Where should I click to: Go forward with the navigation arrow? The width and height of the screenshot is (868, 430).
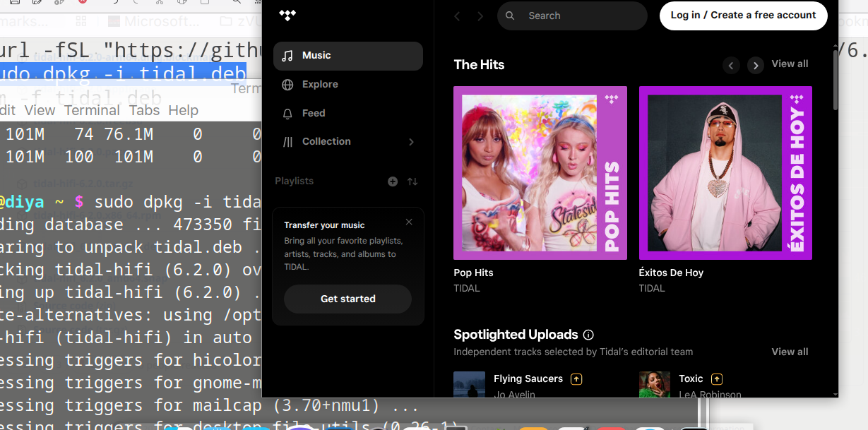pyautogui.click(x=480, y=16)
